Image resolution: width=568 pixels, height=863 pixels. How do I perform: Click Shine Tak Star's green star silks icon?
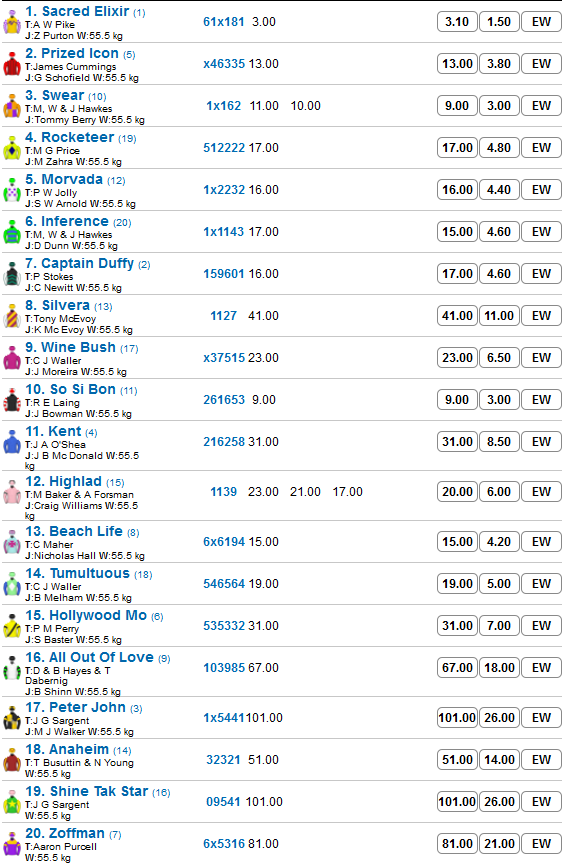[12, 804]
